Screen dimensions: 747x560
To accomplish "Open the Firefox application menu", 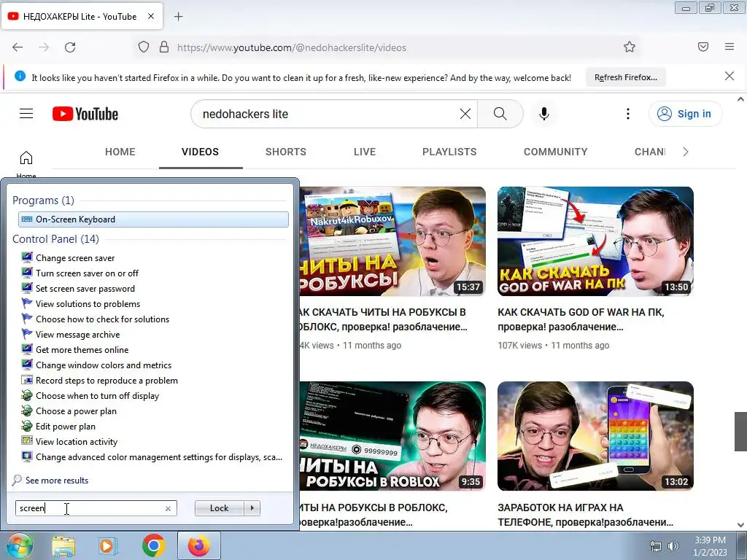I will click(x=729, y=47).
